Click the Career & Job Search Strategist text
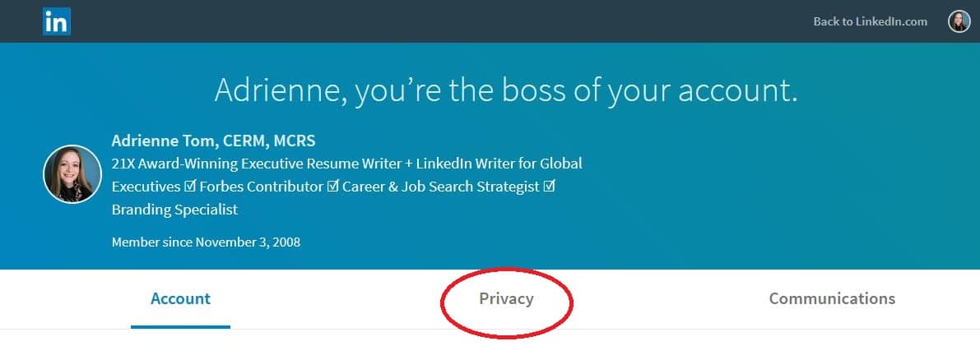Screen dimensions: 980x346 click(441, 187)
